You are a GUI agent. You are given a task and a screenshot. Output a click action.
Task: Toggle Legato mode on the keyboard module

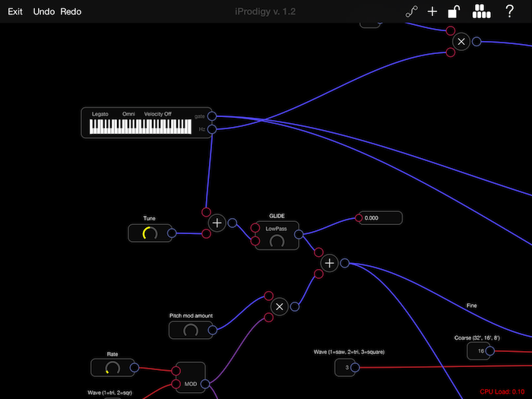pos(100,114)
